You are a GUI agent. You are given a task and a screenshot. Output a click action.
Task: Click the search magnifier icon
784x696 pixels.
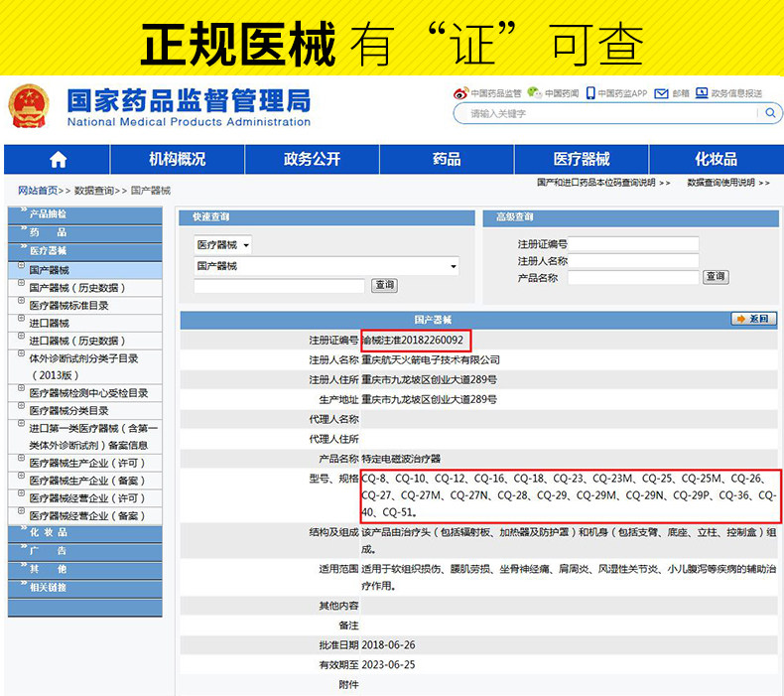click(x=770, y=113)
